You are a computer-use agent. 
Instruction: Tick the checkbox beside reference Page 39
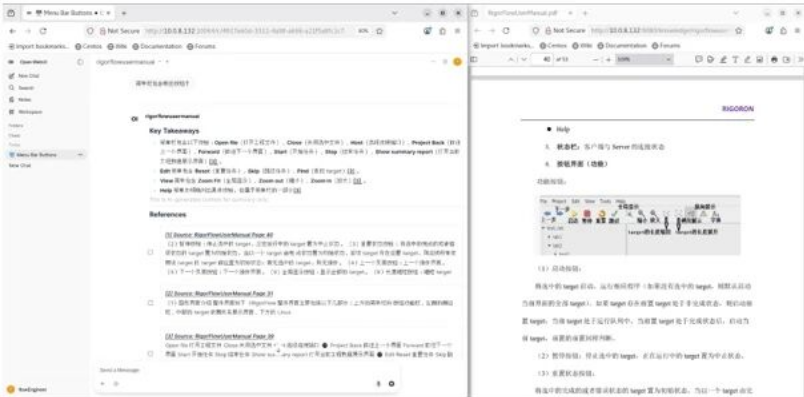150,353
